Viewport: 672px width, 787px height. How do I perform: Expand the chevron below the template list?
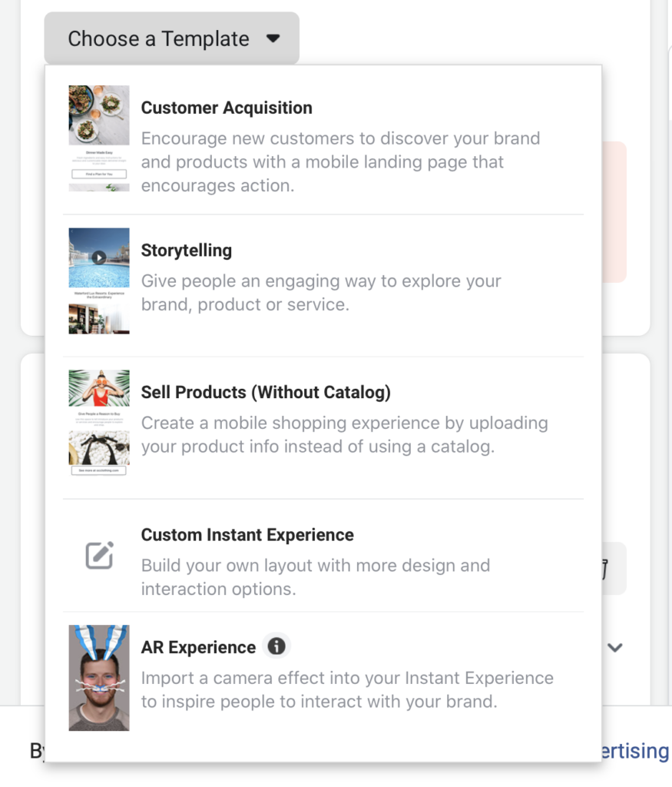tap(614, 648)
